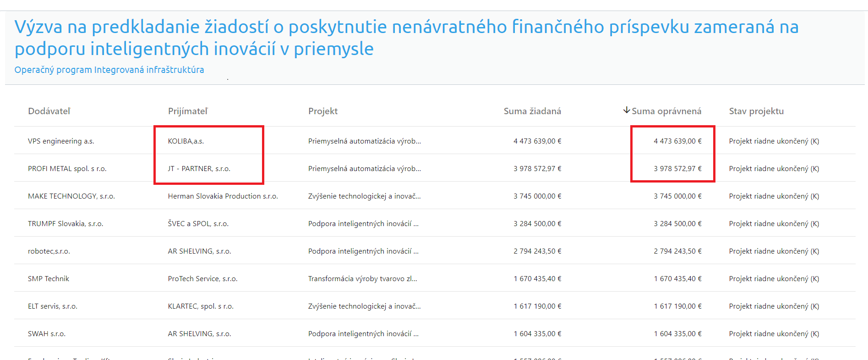Image resolution: width=868 pixels, height=360 pixels.
Task: Select VPS engineering a.s. supplier
Action: coord(61,141)
